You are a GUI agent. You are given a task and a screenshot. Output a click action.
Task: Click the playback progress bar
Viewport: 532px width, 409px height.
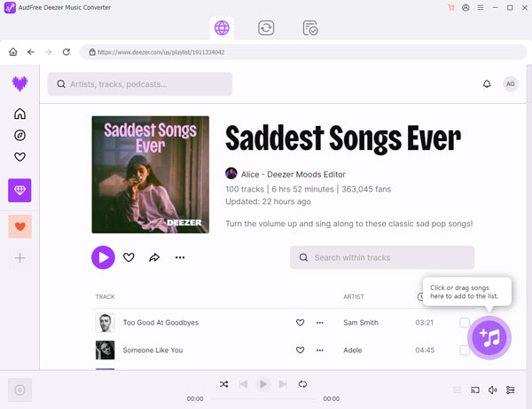(263, 399)
